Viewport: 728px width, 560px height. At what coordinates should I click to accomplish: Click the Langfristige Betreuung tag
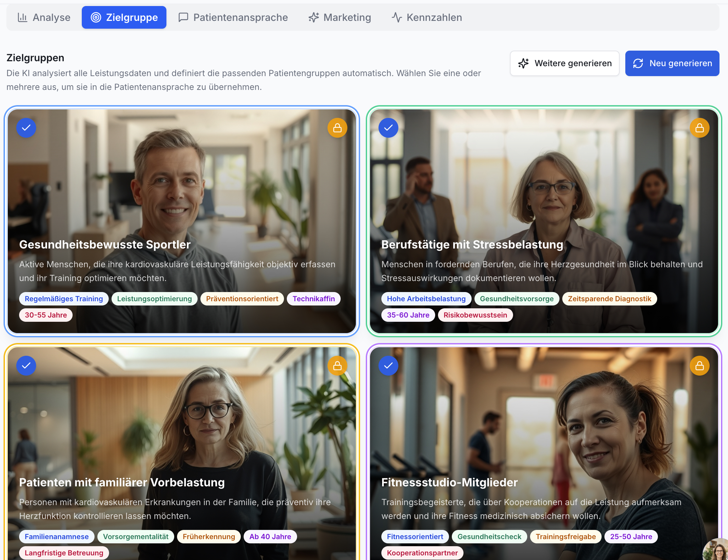click(x=64, y=553)
